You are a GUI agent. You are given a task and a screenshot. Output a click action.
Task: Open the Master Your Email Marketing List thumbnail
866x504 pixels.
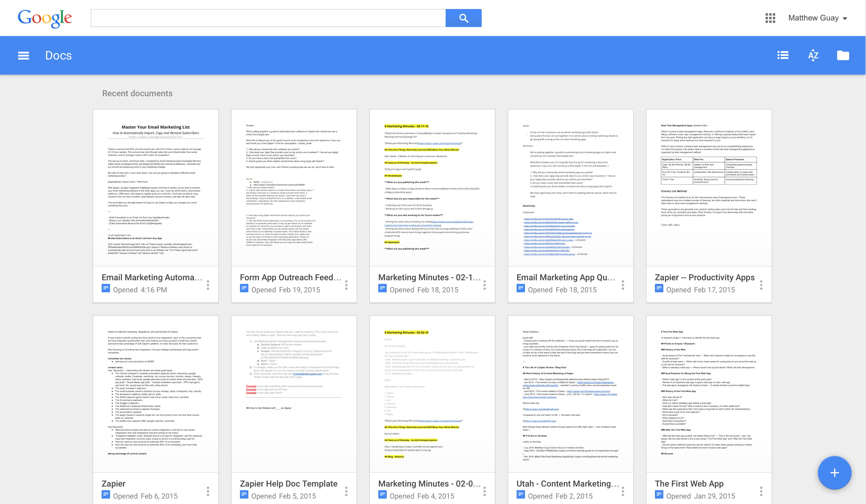coord(156,188)
